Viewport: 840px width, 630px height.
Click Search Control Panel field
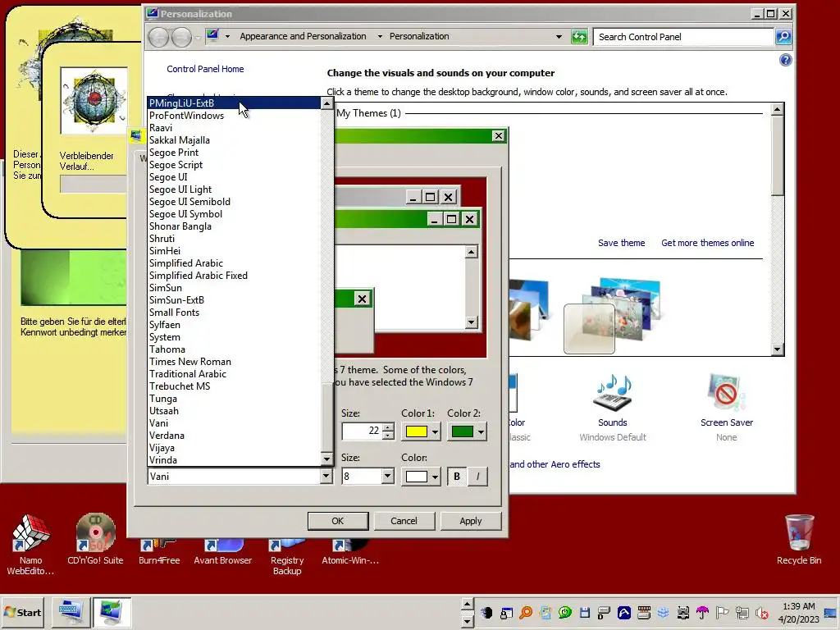(683, 36)
